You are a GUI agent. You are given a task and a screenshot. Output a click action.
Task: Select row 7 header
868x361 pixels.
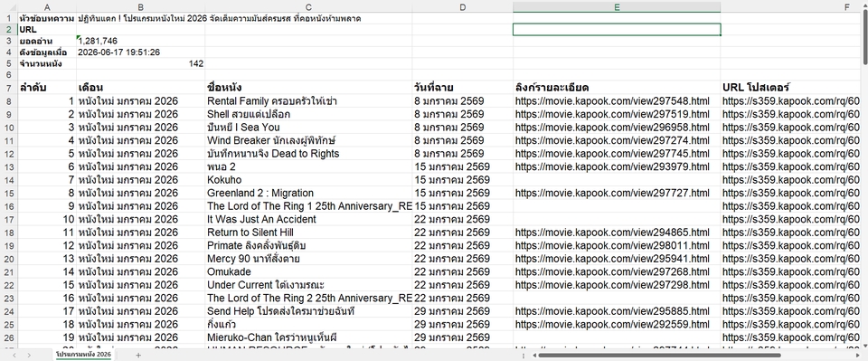pyautogui.click(x=9, y=88)
